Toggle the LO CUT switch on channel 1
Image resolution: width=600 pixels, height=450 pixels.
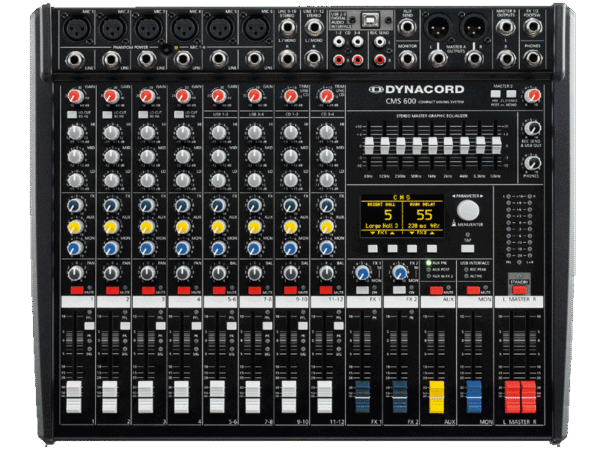point(72,114)
